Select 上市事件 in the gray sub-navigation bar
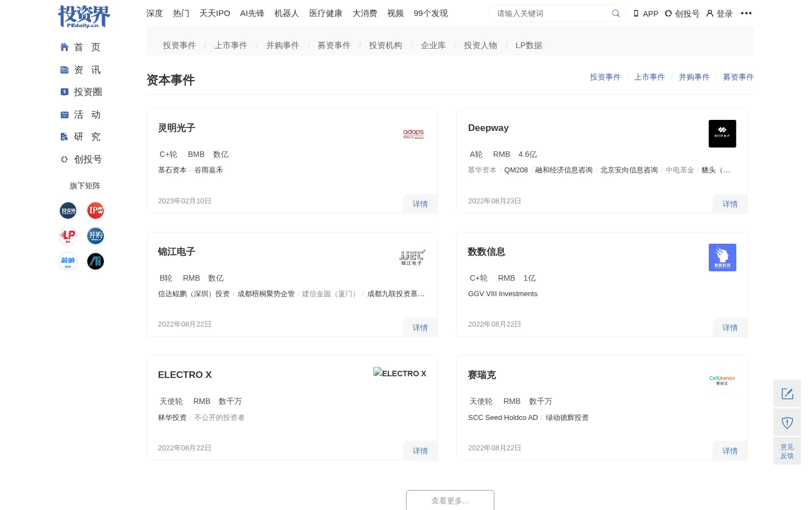 coord(231,45)
